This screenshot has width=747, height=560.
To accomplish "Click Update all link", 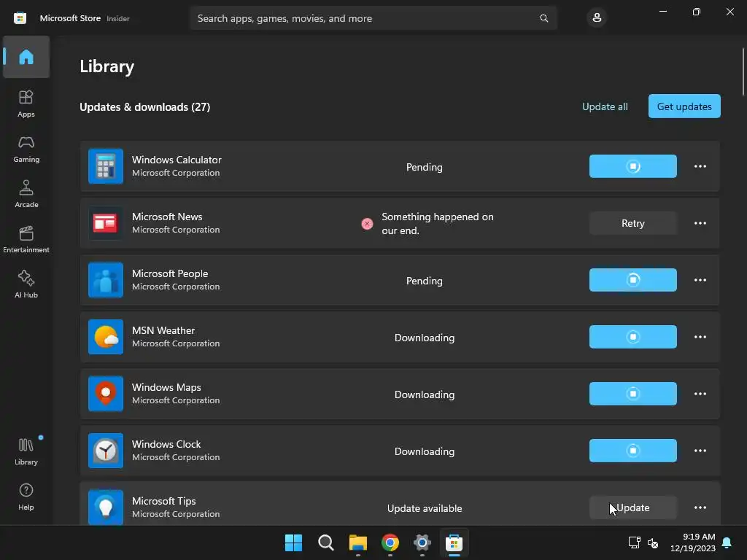I will pyautogui.click(x=605, y=106).
